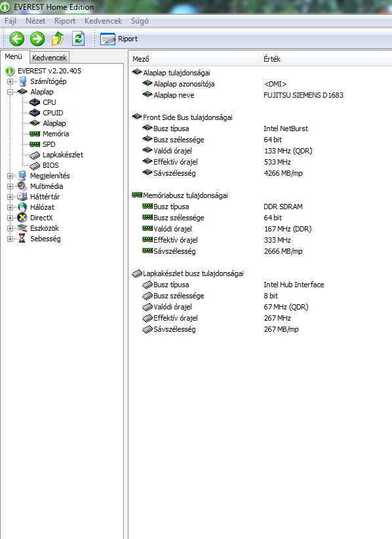Image resolution: width=392 pixels, height=539 pixels.
Task: Open the Kedvencek menu in menu bar
Action: pyautogui.click(x=103, y=21)
